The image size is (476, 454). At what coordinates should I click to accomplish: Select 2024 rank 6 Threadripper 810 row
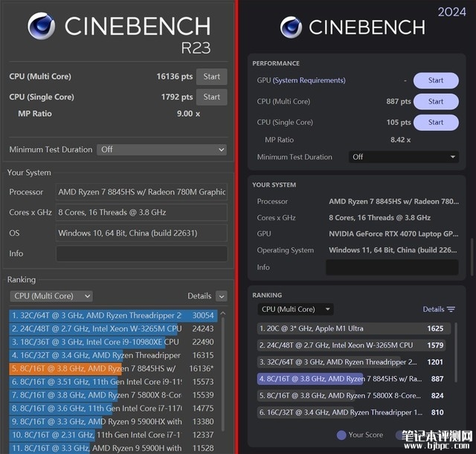coord(354,412)
